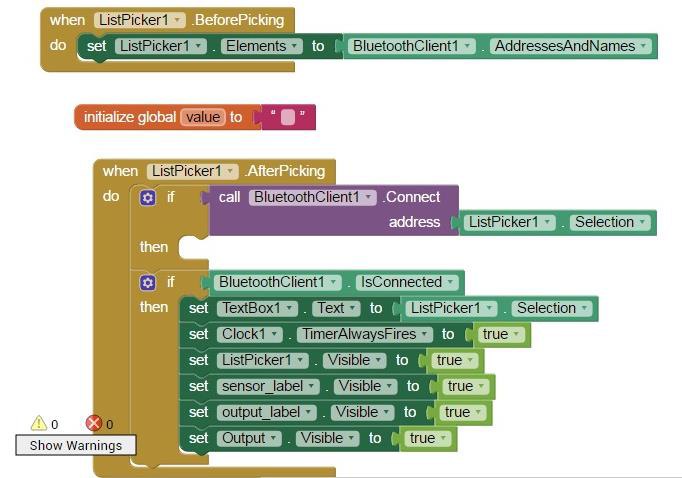
Task: Toggle the true value for Output Visible
Action: click(428, 438)
